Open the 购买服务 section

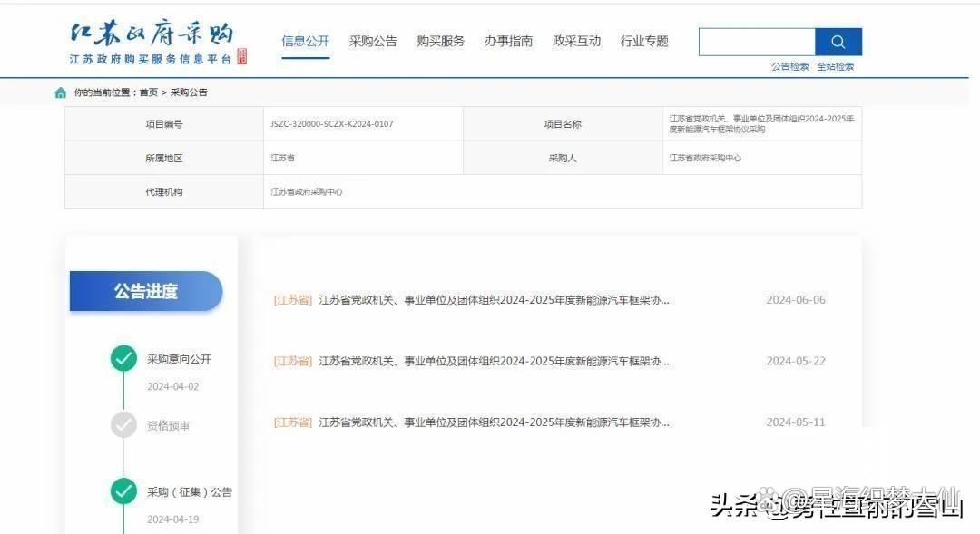(x=441, y=41)
